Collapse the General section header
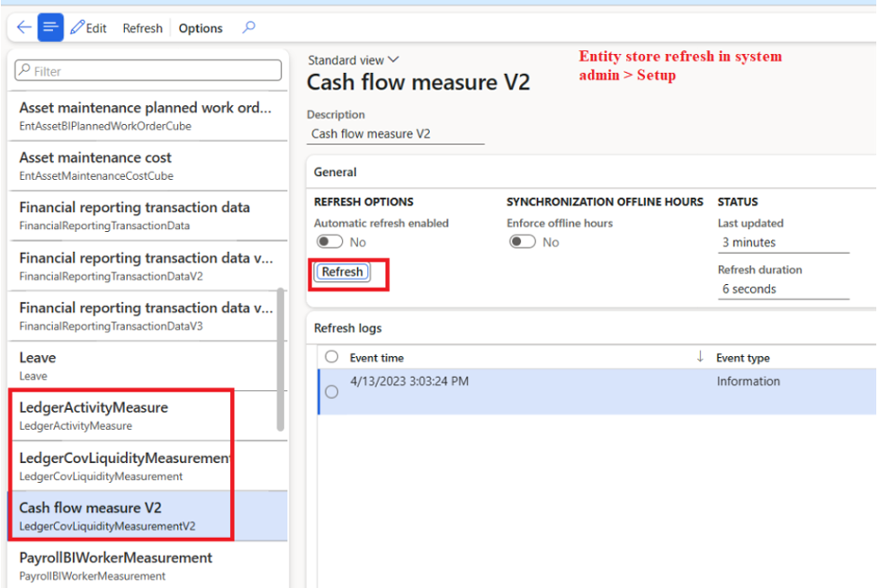 (x=336, y=172)
